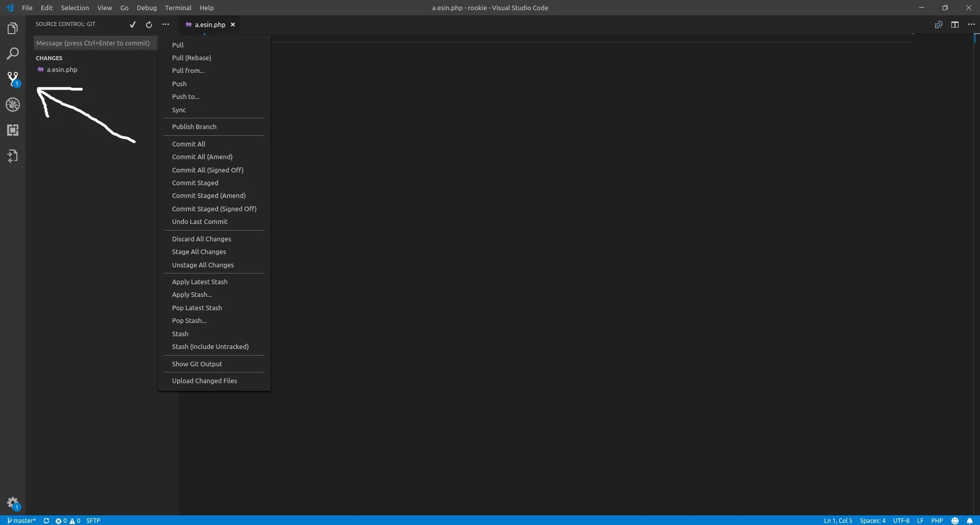This screenshot has height=525, width=980.
Task: Open the Terminal menu
Action: 178,8
